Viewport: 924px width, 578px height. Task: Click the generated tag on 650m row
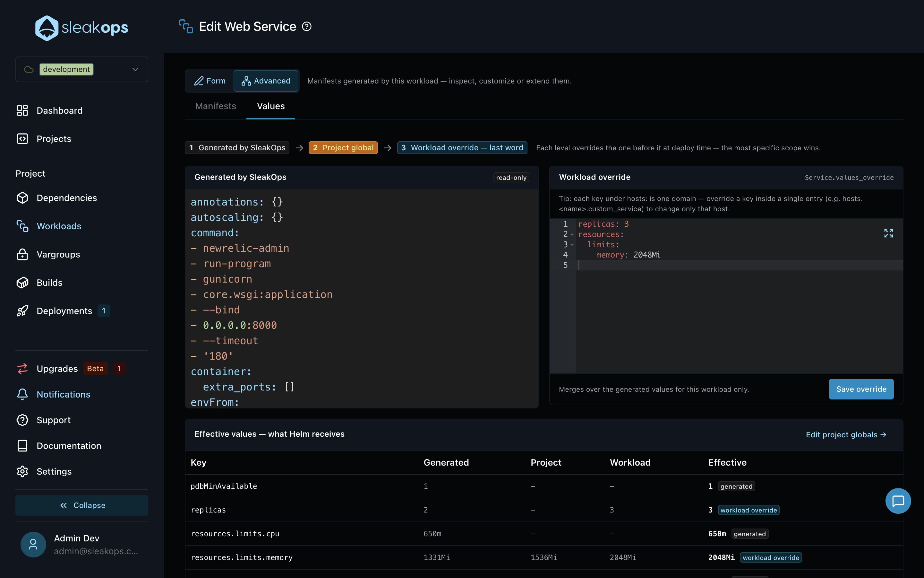750,534
